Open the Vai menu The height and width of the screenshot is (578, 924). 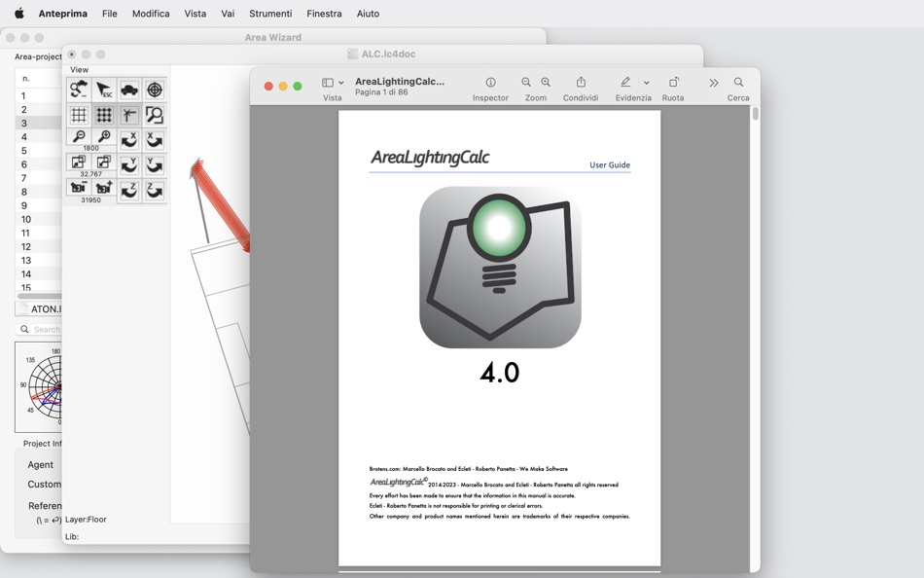point(228,13)
